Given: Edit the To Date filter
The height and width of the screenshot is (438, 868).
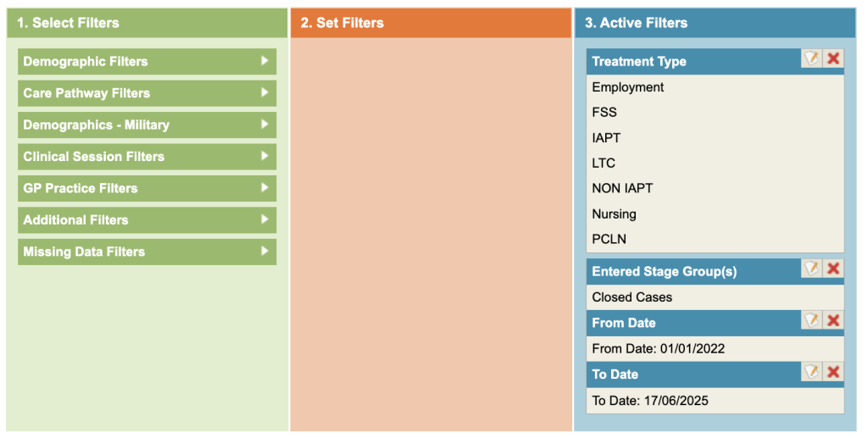Looking at the screenshot, I should 812,372.
